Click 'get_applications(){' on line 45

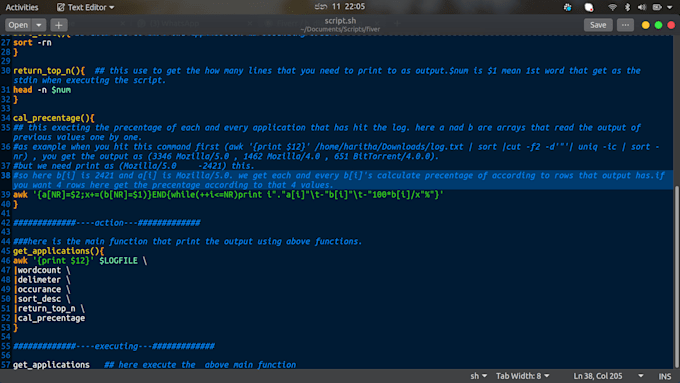click(59, 251)
